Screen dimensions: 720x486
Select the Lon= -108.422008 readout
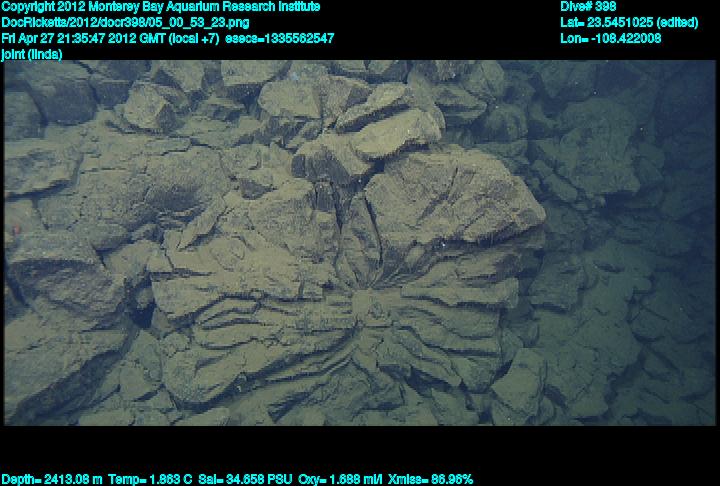click(611, 38)
